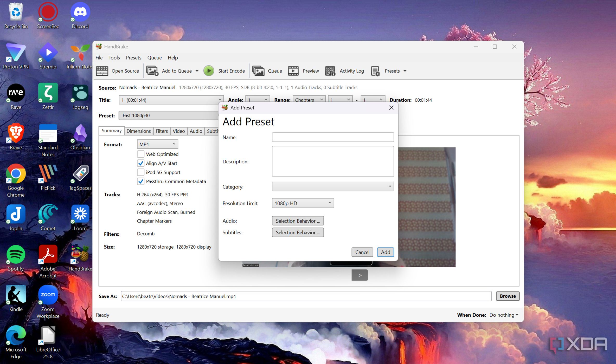This screenshot has width=616, height=364.
Task: Enable iPod 5G Support checkbox
Action: coord(140,172)
